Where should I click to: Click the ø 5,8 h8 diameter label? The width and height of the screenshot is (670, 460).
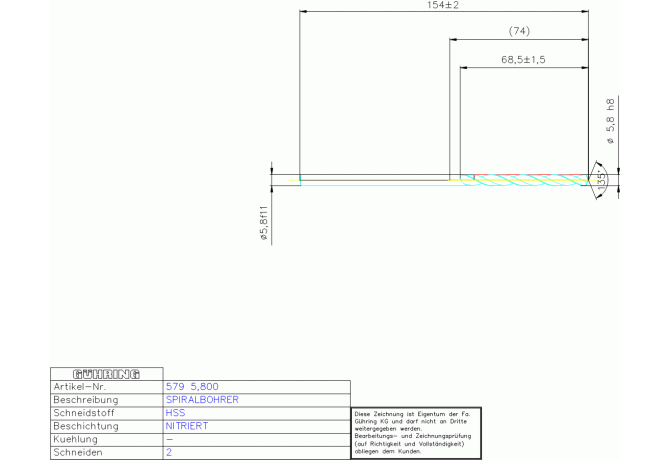coord(610,122)
